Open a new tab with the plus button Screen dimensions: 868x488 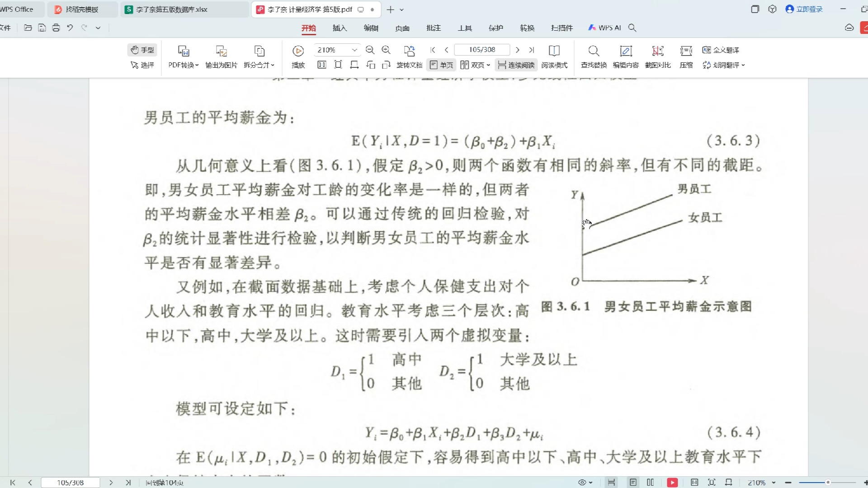(391, 9)
